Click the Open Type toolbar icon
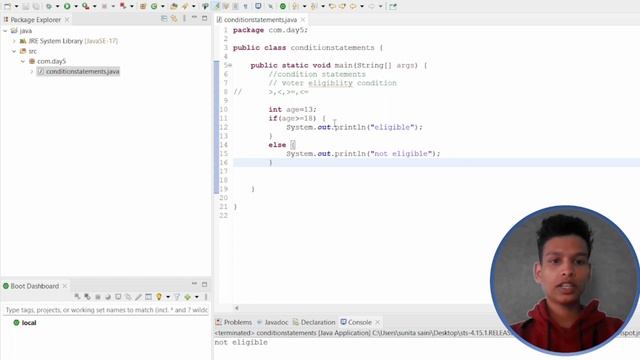The width and height of the screenshot is (640, 360). 174,6
